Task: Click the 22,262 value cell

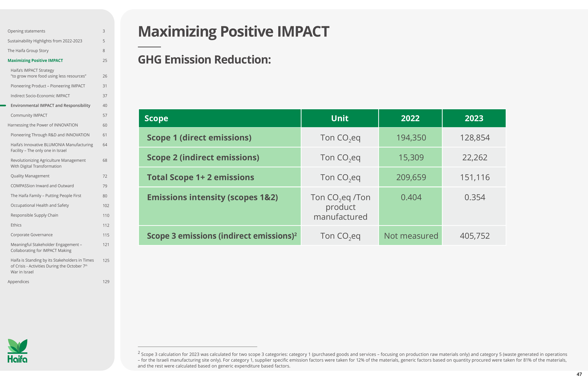Action: coord(474,157)
